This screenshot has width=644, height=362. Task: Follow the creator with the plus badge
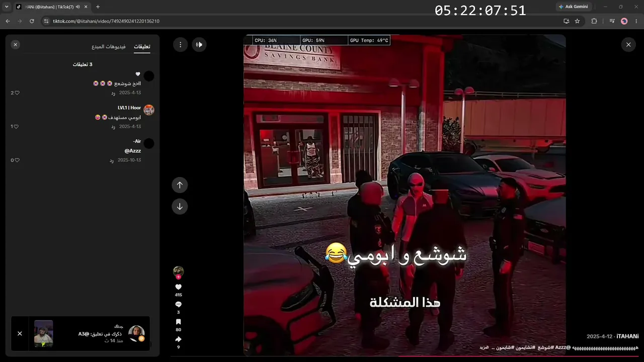click(x=178, y=277)
